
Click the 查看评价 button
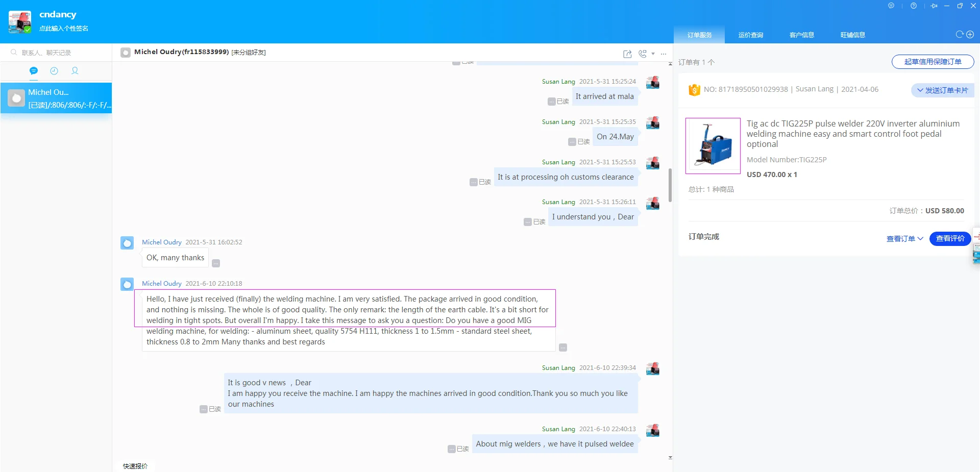coord(950,239)
